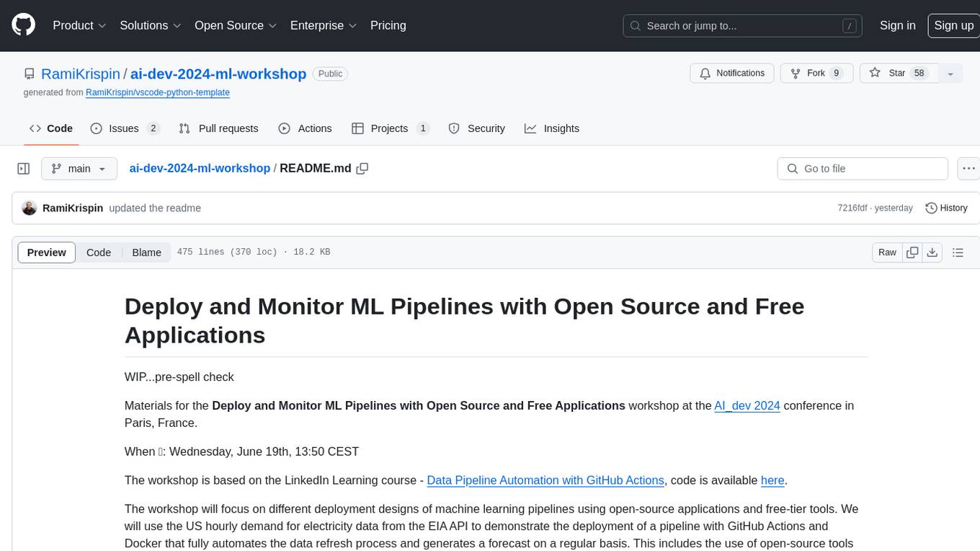This screenshot has width=980, height=551.
Task: Open Data Pipeline Automation with GitHub Actions link
Action: point(545,480)
